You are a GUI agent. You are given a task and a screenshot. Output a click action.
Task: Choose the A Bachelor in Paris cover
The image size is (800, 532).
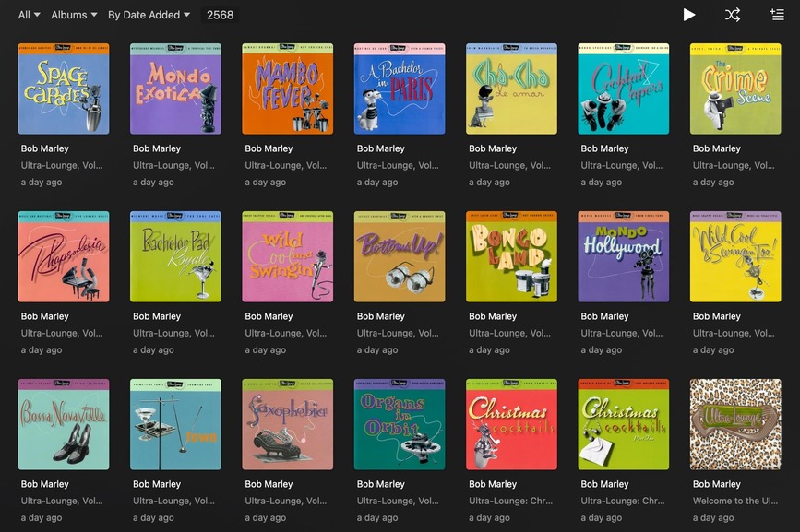[400, 89]
